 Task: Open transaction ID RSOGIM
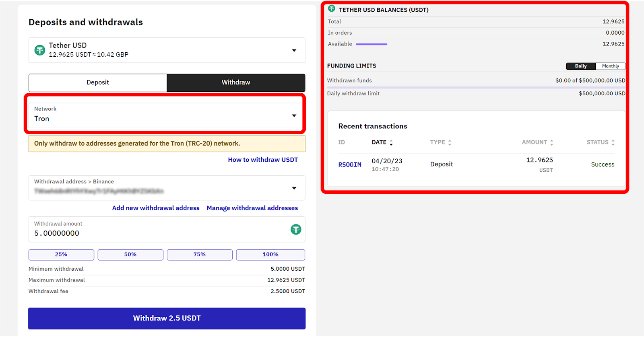[x=350, y=164]
